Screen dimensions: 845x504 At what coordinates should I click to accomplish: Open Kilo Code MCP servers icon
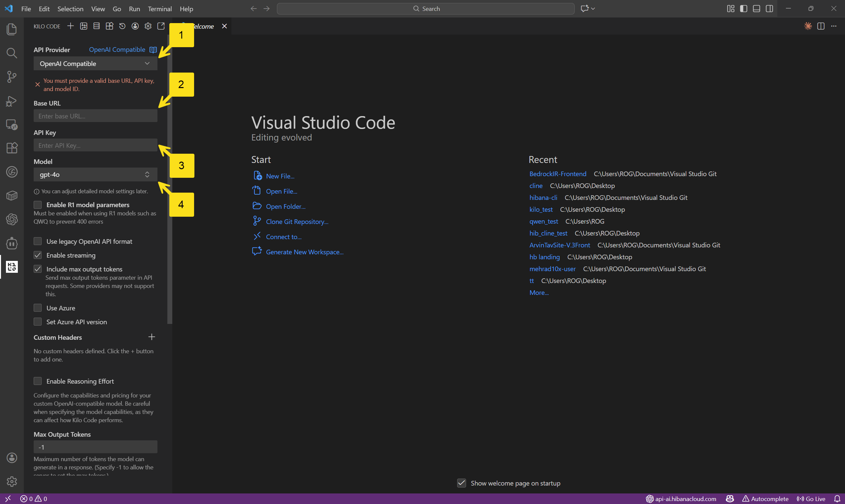coord(96,26)
